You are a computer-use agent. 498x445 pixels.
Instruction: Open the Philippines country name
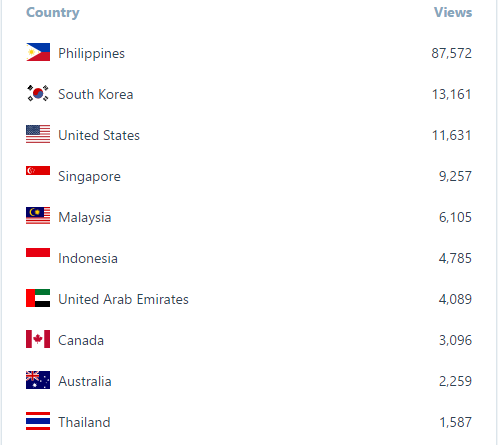91,53
